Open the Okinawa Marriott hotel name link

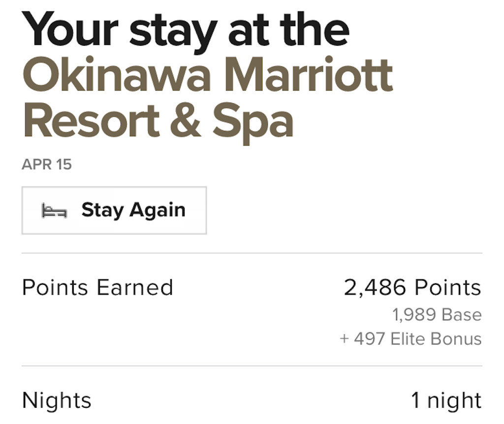pyautogui.click(x=207, y=98)
